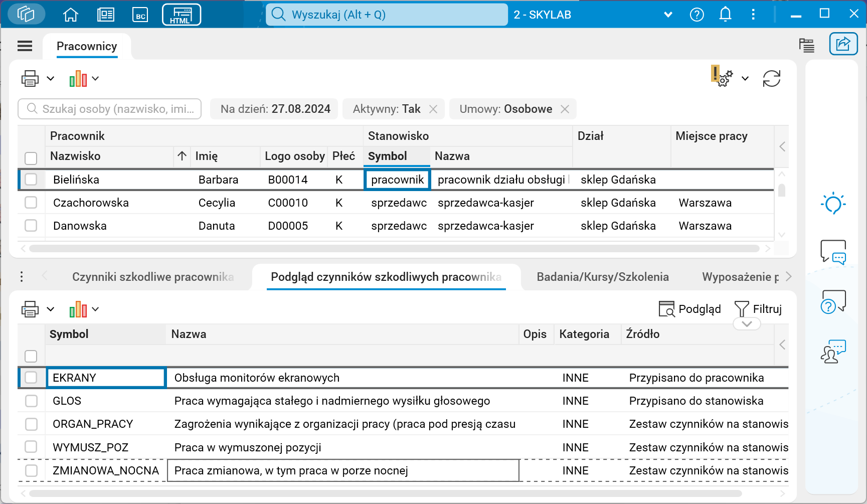This screenshot has height=504, width=867.
Task: Click the Podgląd button
Action: (x=690, y=309)
